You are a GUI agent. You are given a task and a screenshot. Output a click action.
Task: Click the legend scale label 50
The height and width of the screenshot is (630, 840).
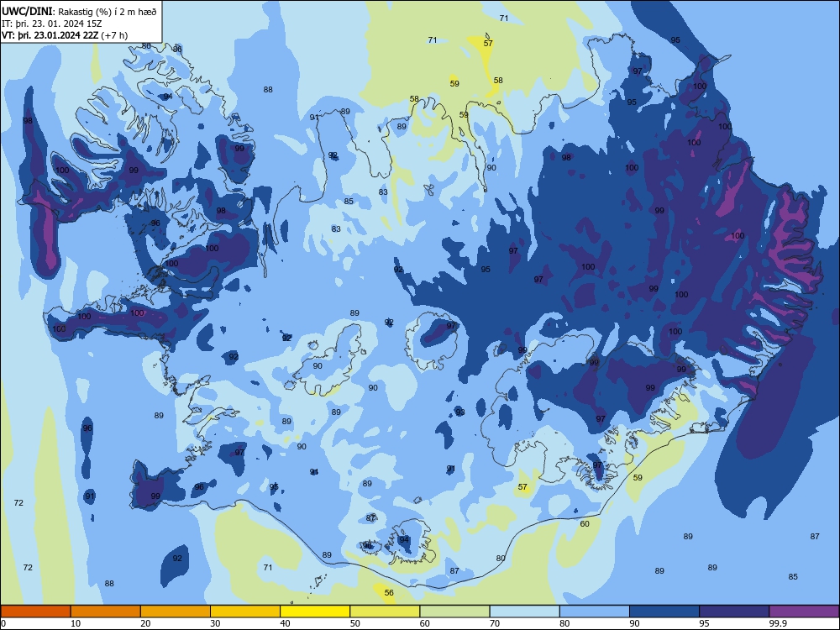(354, 623)
